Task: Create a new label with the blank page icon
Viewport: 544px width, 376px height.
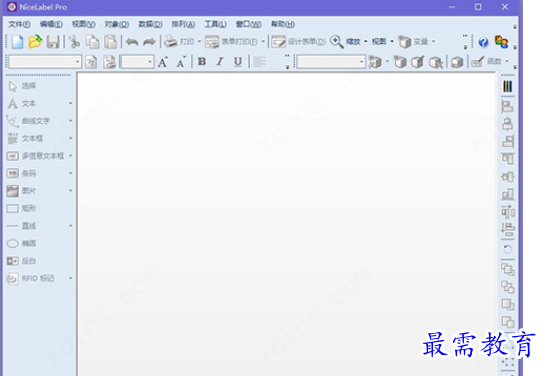Action: point(17,42)
